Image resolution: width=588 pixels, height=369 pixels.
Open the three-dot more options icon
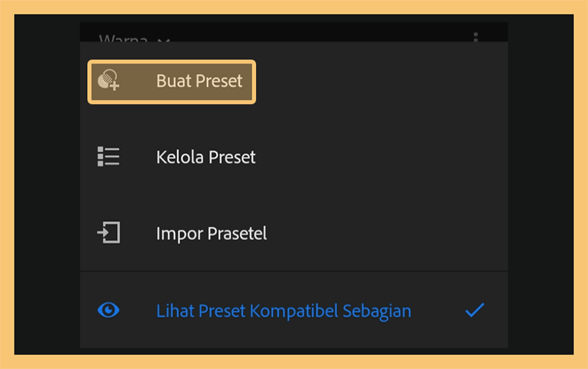pyautogui.click(x=475, y=37)
